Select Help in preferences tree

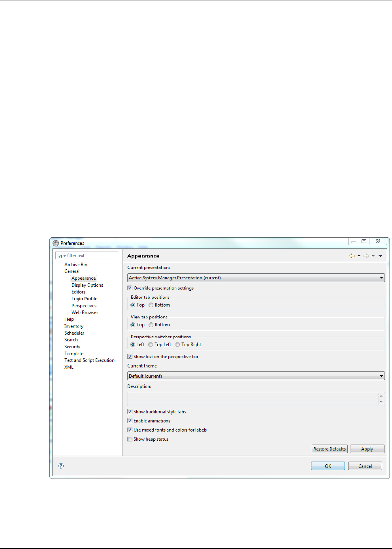[x=69, y=319]
